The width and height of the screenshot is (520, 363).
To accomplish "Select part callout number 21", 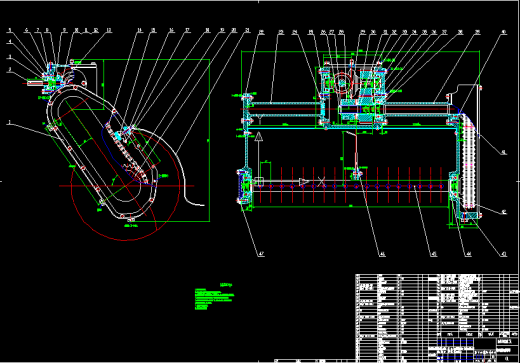I will [247, 30].
